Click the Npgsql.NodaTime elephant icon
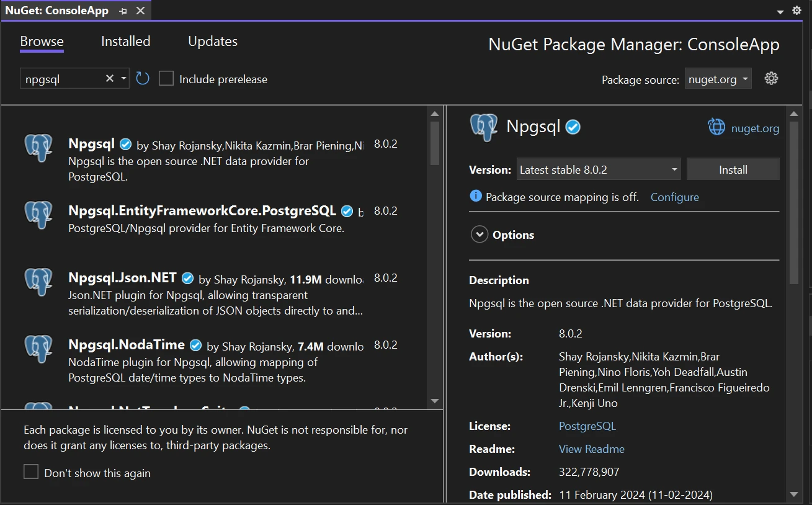812x505 pixels. point(38,349)
